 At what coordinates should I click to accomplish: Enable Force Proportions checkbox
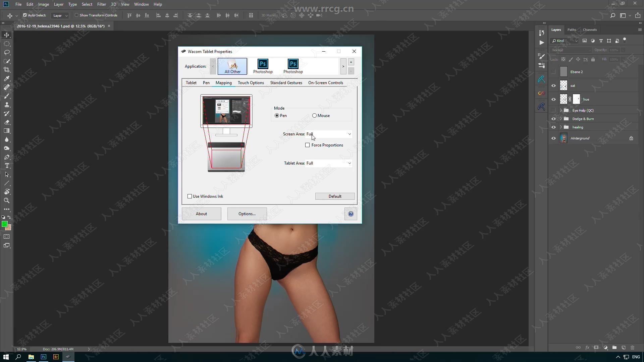(307, 145)
